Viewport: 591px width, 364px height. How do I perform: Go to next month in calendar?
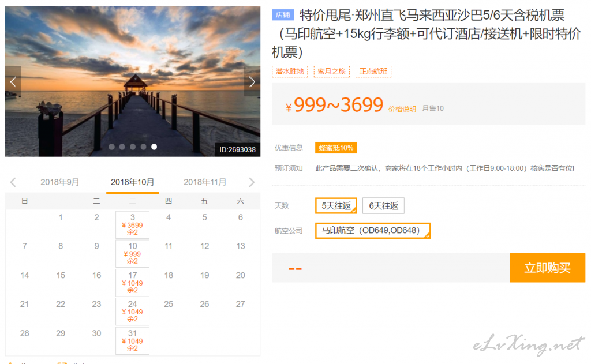pos(252,182)
